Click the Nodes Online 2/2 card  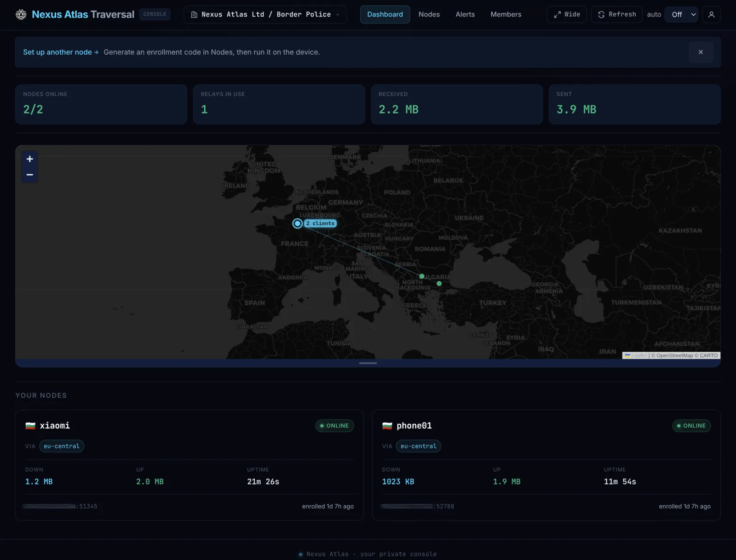(101, 104)
